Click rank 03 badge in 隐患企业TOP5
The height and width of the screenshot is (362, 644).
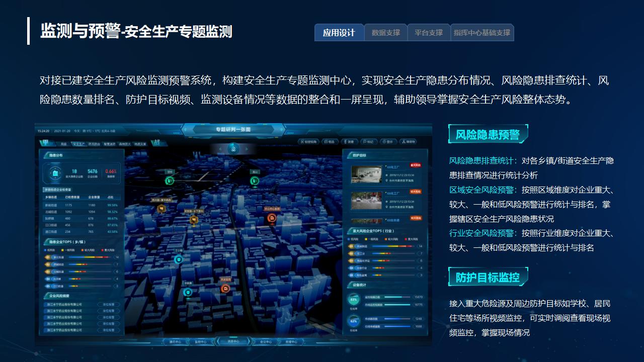48,271
